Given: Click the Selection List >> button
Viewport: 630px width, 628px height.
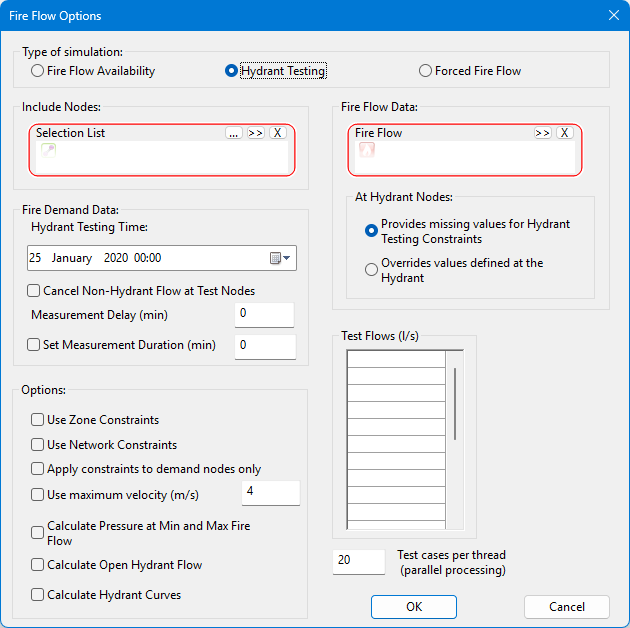Looking at the screenshot, I should 255,133.
